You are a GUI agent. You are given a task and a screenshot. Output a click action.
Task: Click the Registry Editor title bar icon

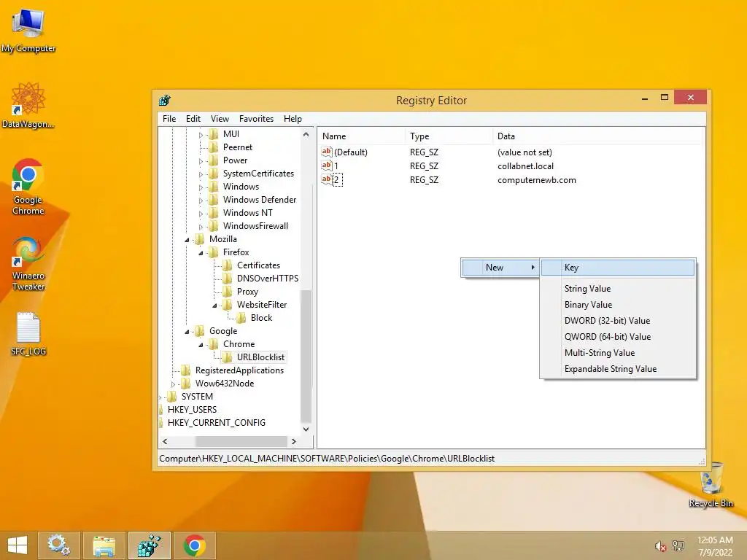point(165,100)
